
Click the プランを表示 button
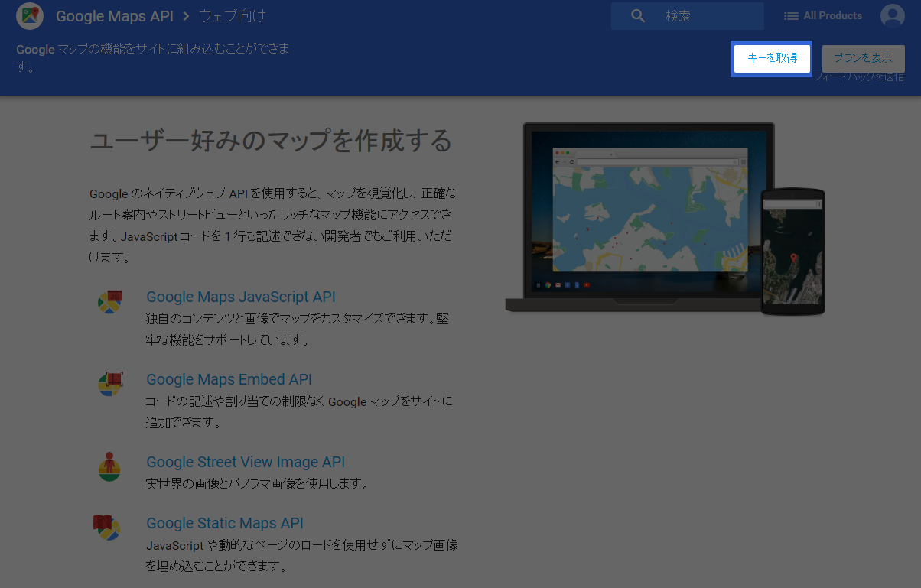[x=863, y=58]
